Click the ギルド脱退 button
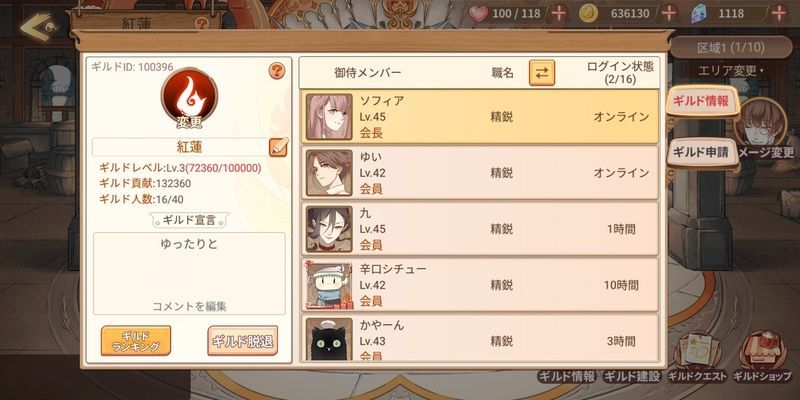The height and width of the screenshot is (400, 800). pyautogui.click(x=243, y=341)
